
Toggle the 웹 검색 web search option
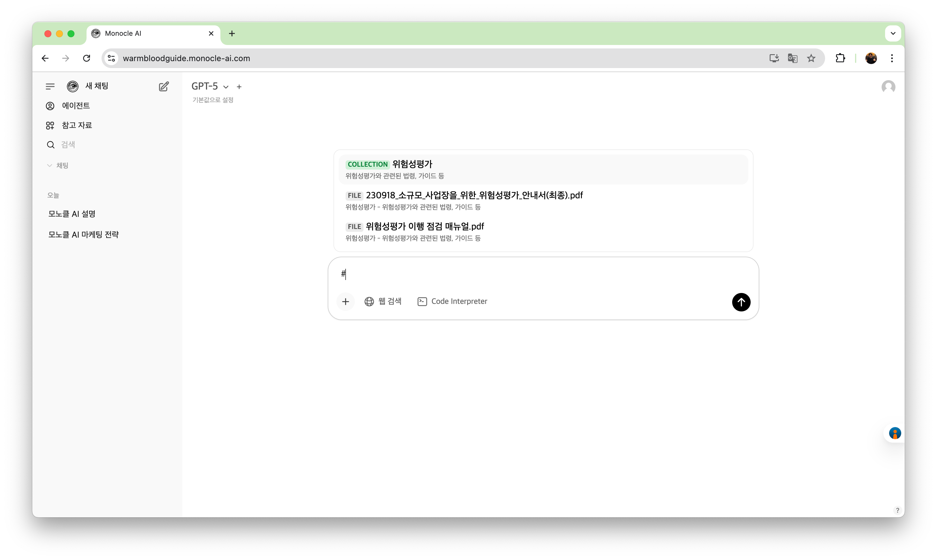tap(383, 302)
